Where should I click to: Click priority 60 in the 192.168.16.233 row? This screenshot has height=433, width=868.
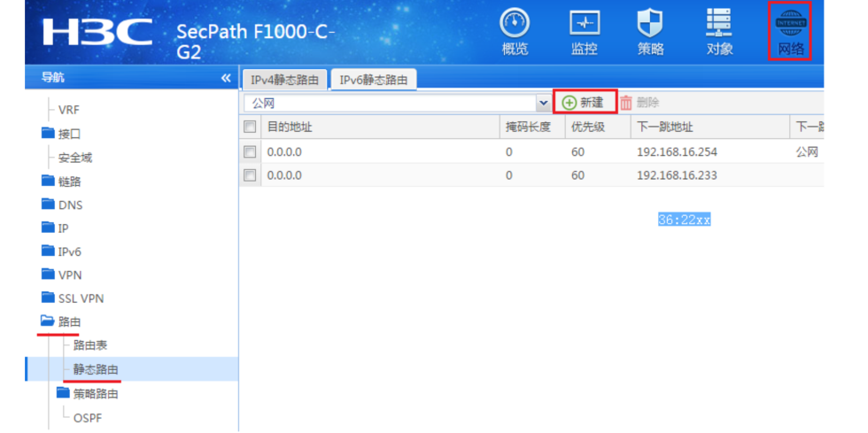point(577,175)
